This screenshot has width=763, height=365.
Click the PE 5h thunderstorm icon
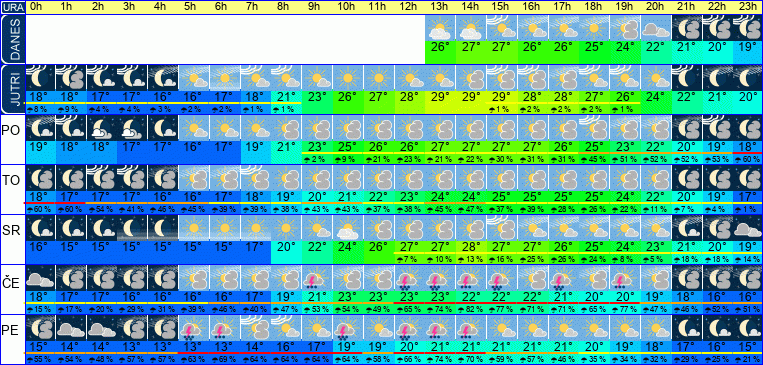[195, 328]
